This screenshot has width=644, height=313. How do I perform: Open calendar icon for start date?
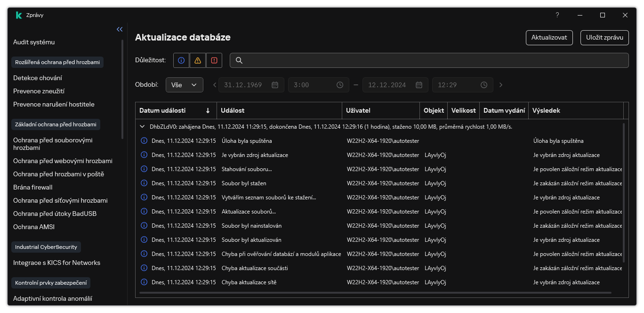275,85
